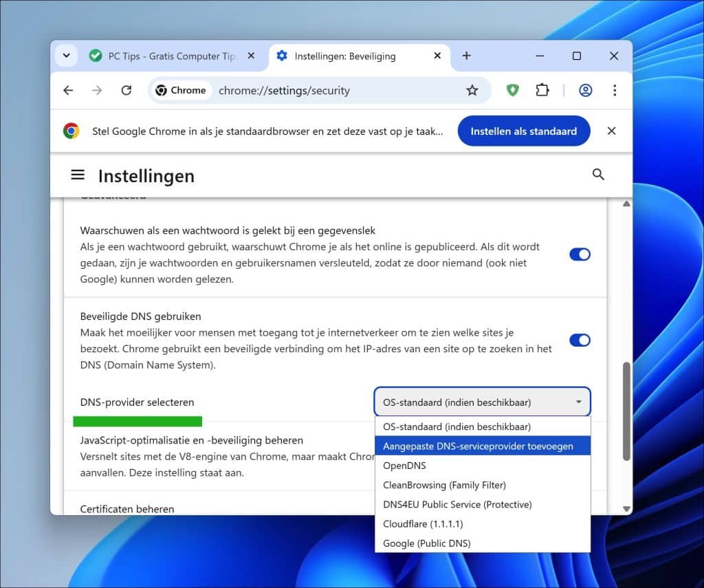Open the 'DNS-provider selecteren' dropdown
Image resolution: width=704 pixels, height=588 pixels.
pyautogui.click(x=481, y=402)
